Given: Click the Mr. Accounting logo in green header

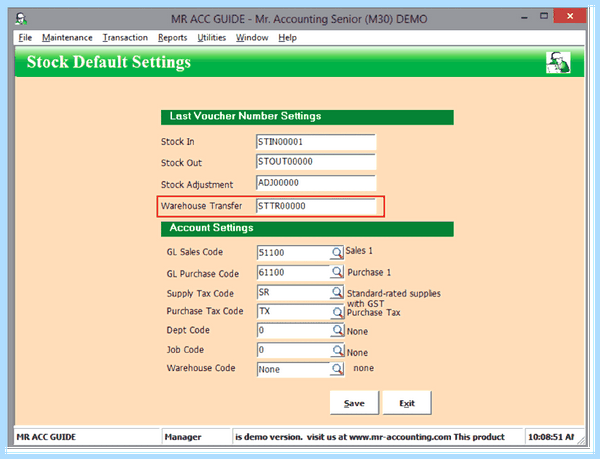Looking at the screenshot, I should click(558, 62).
